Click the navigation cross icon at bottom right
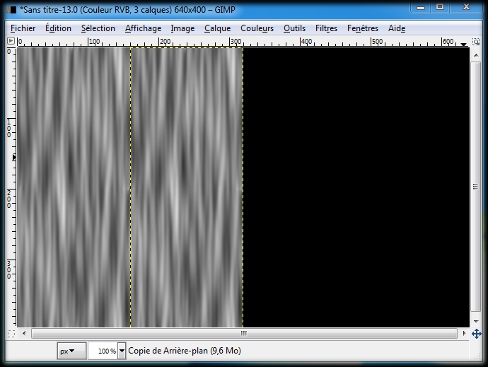 click(476, 333)
